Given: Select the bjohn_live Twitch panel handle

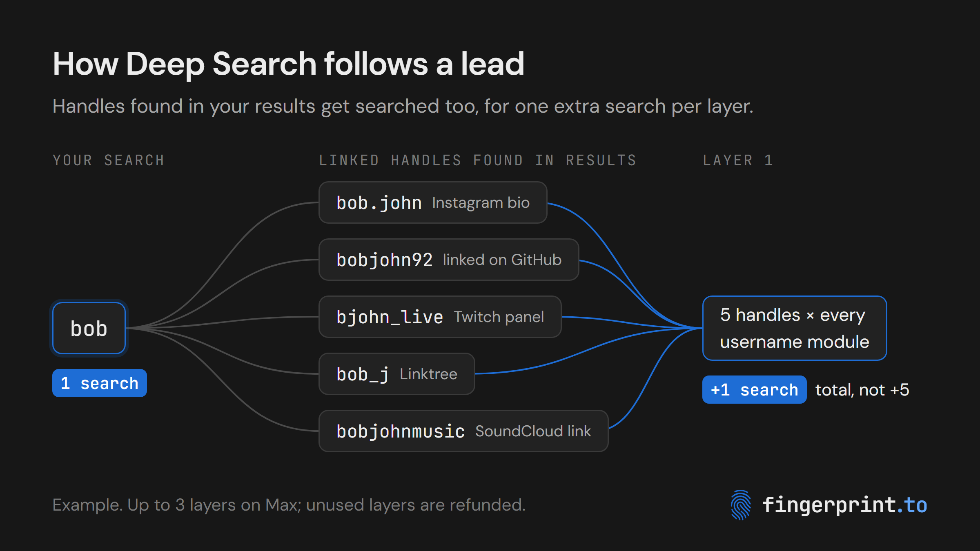Looking at the screenshot, I should click(440, 317).
